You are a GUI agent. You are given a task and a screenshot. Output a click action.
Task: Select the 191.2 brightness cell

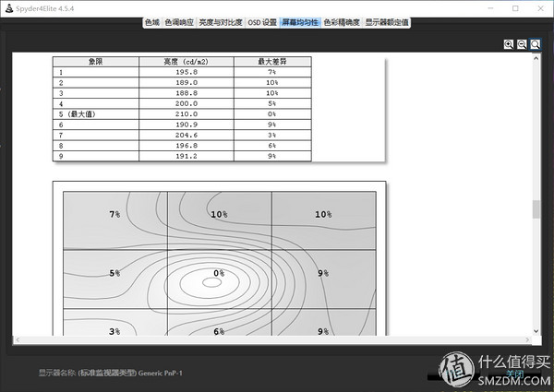[187, 156]
